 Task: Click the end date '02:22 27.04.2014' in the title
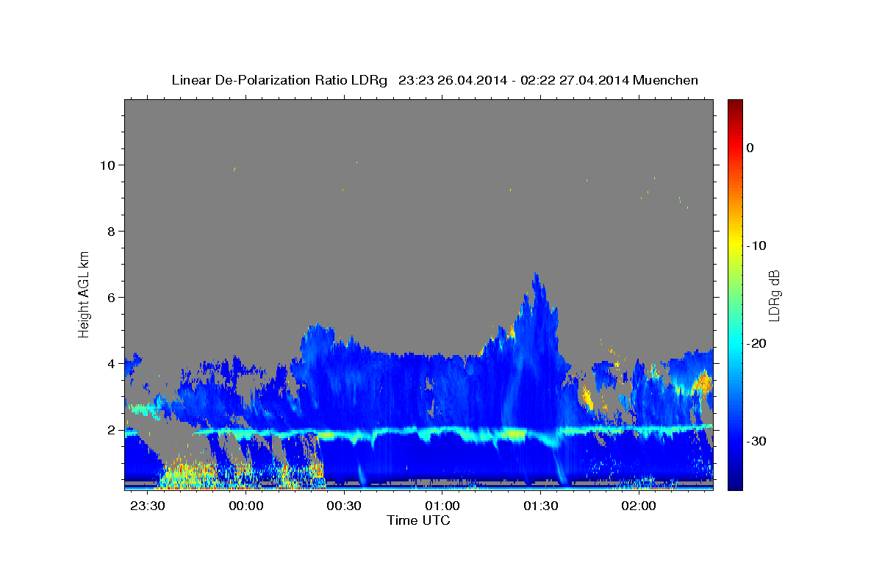click(573, 80)
